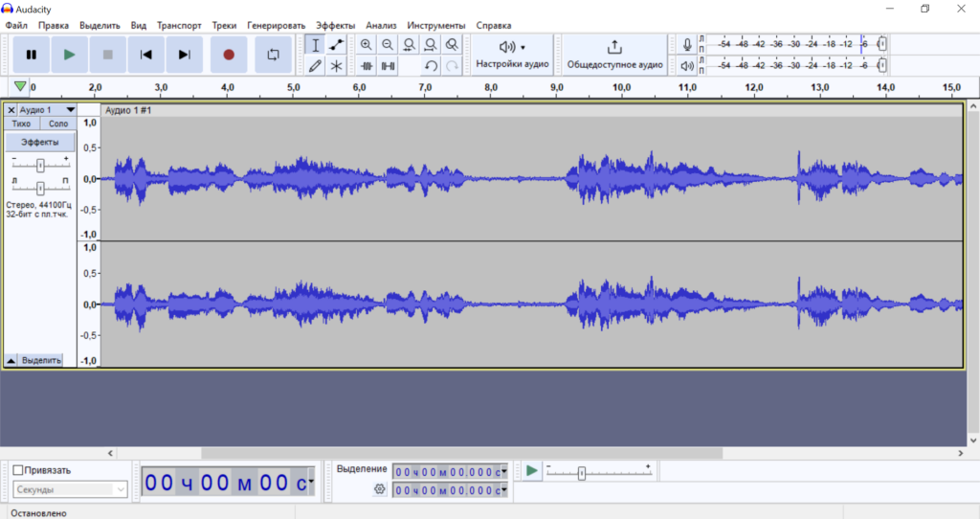Open the Файл menu
980x519 pixels.
[x=16, y=26]
